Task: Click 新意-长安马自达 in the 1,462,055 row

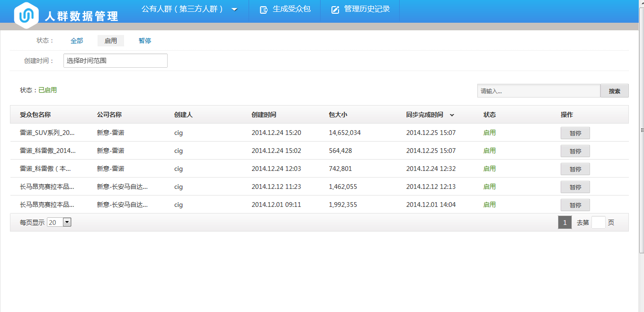Action: click(122, 187)
